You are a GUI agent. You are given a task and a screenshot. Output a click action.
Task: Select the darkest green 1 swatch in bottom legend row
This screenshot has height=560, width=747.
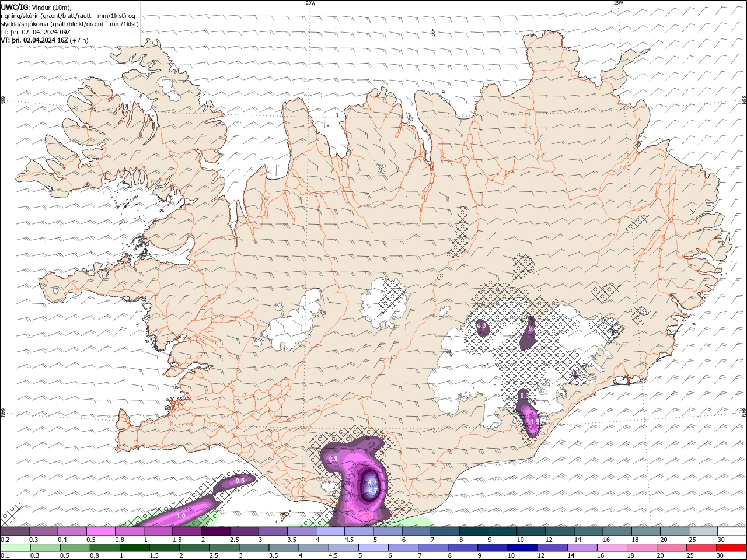point(134,548)
